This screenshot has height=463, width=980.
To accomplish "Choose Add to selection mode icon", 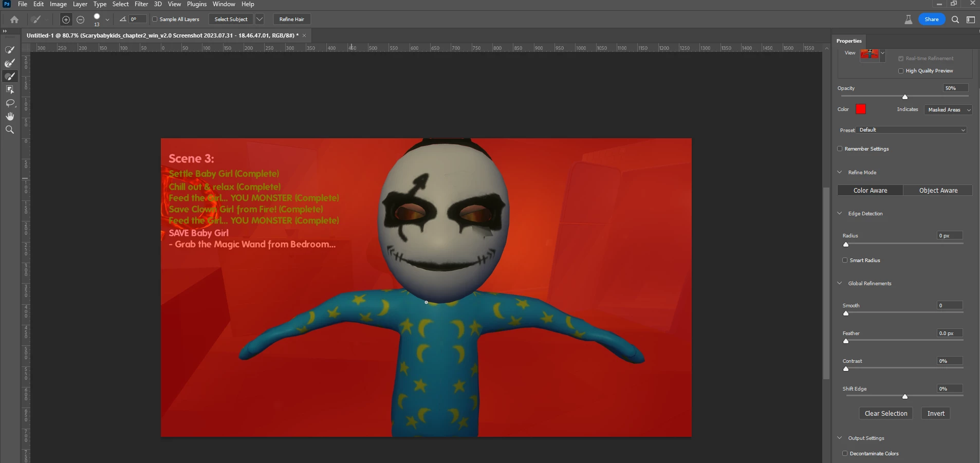I will [66, 20].
